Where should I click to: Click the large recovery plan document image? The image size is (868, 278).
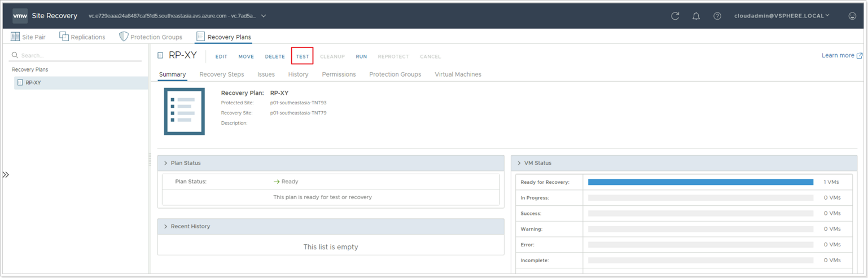(x=185, y=111)
